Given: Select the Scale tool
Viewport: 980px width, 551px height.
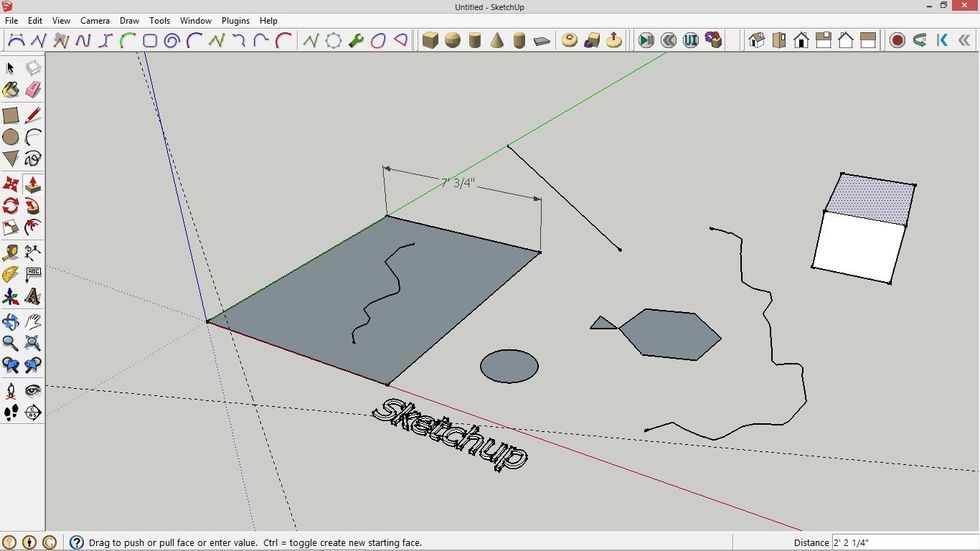Looking at the screenshot, I should 10,227.
